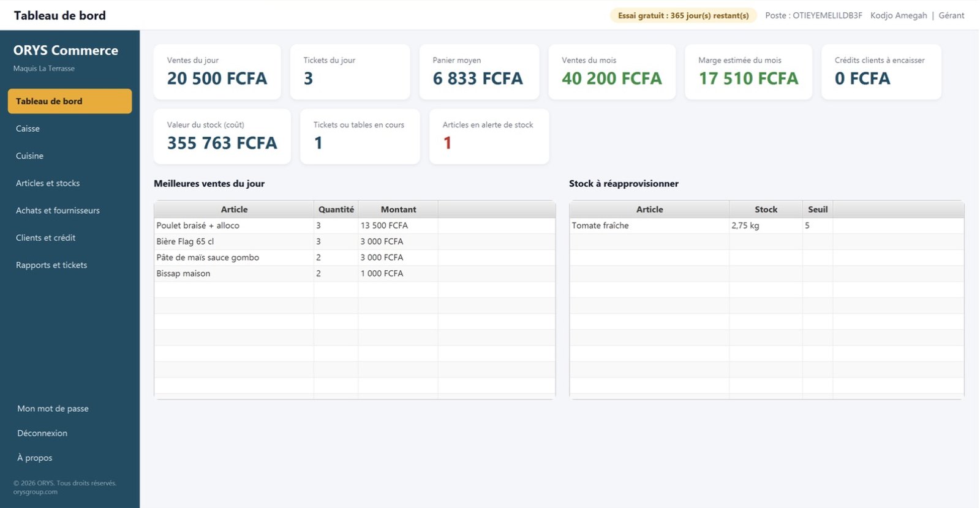Open Achats et fournisseurs
980x508 pixels.
70,210
